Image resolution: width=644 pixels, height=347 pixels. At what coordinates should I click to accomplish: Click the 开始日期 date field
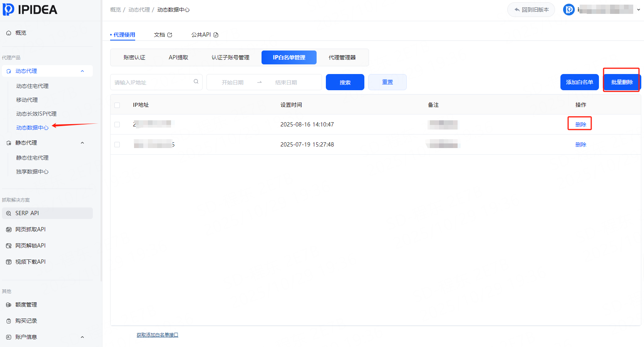click(x=233, y=83)
